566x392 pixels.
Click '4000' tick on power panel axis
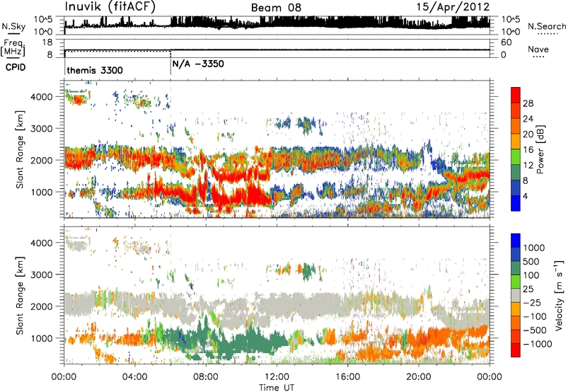(41, 97)
